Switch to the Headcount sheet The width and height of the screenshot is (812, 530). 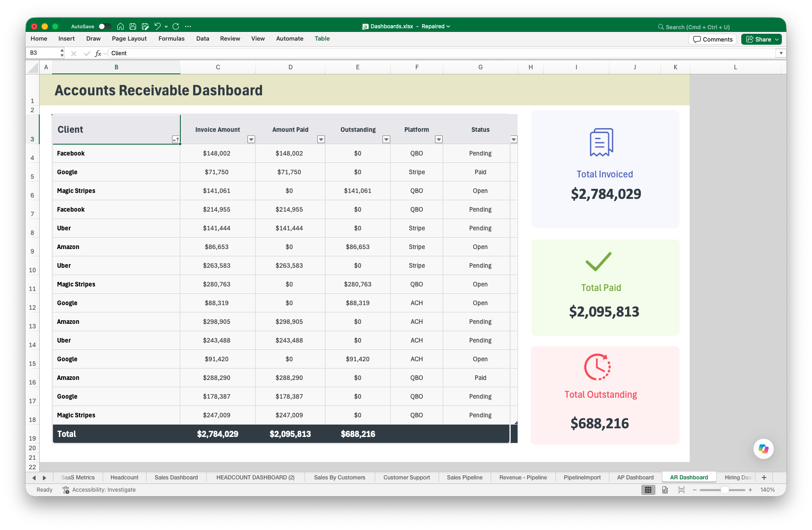[x=124, y=478]
